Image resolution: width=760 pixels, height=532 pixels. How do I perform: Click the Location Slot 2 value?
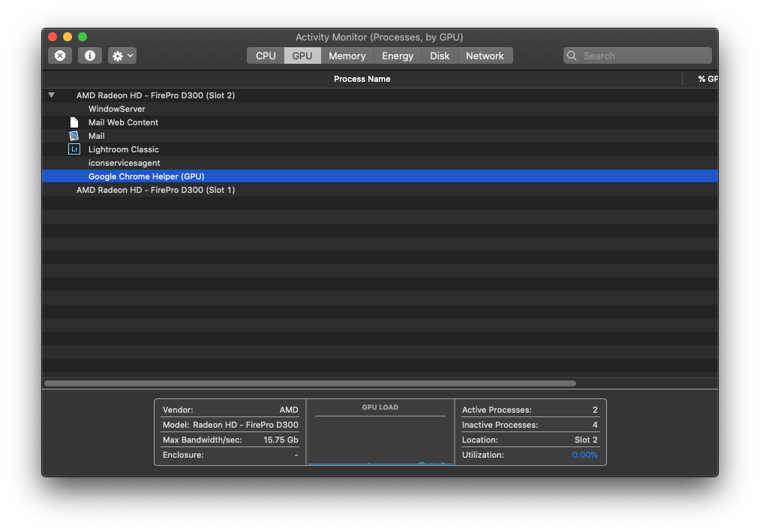pyautogui.click(x=586, y=440)
